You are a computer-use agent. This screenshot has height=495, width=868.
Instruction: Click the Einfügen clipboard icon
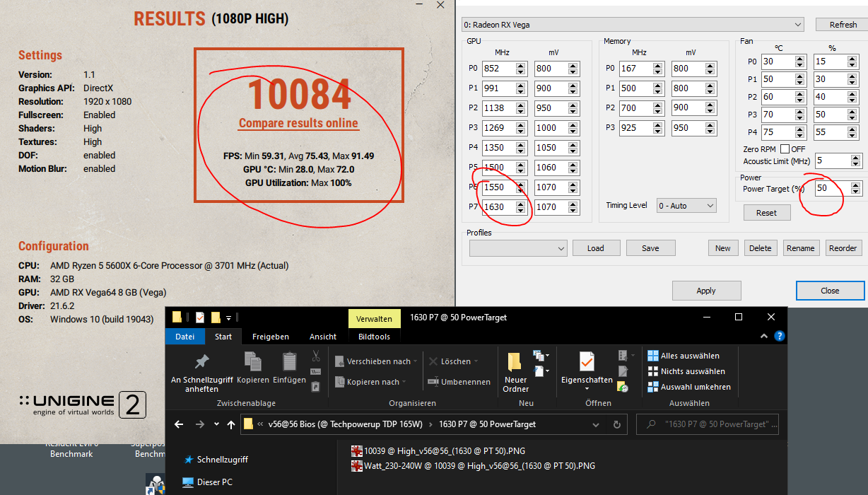[x=289, y=361]
